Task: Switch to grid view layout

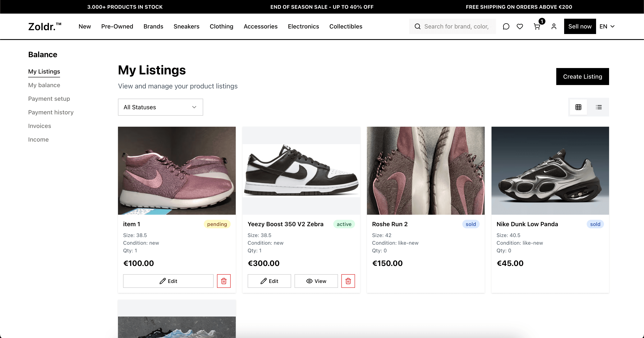Action: click(x=578, y=107)
